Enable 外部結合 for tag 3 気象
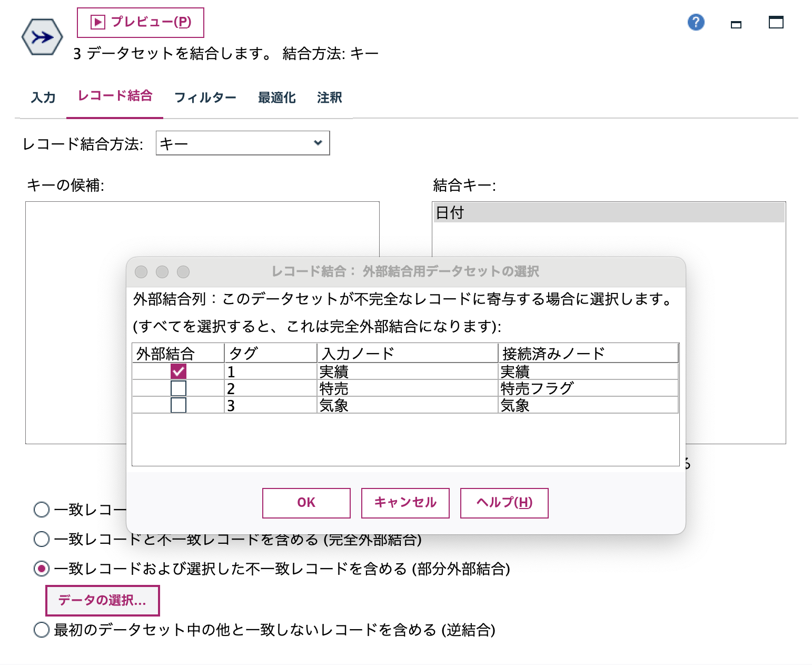Image resolution: width=812 pixels, height=665 pixels. (179, 405)
